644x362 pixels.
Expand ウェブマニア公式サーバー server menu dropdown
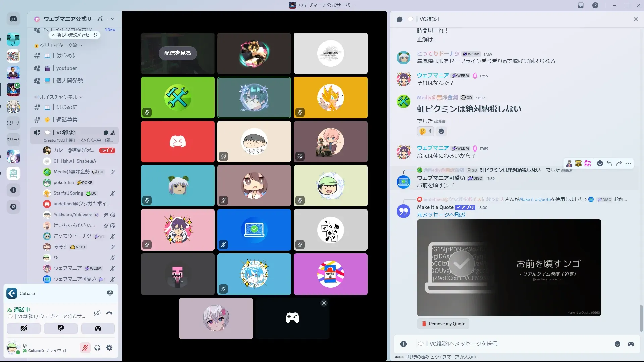click(x=113, y=19)
